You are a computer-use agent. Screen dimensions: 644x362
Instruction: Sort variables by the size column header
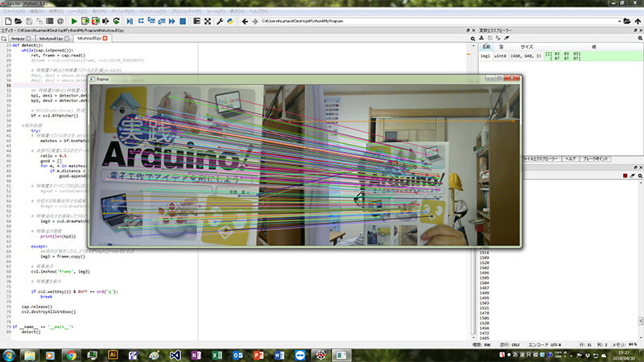pyautogui.click(x=527, y=47)
